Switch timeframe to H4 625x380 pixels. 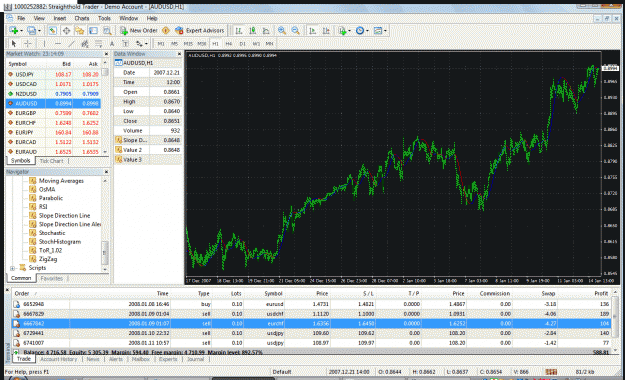pyautogui.click(x=229, y=43)
